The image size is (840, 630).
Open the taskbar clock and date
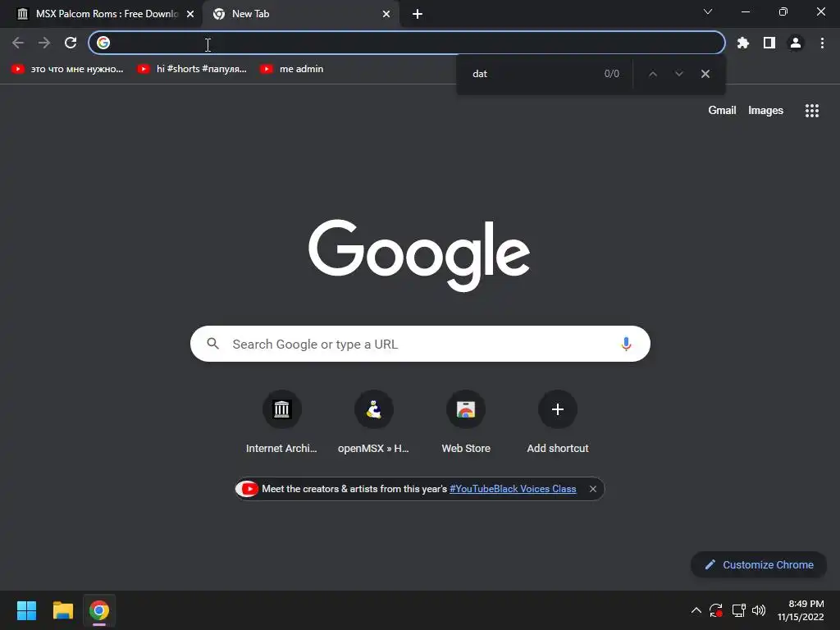coord(801,610)
